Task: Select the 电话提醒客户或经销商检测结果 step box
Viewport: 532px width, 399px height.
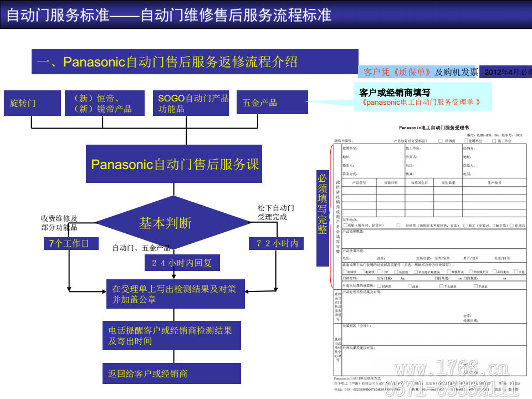Action: click(171, 335)
